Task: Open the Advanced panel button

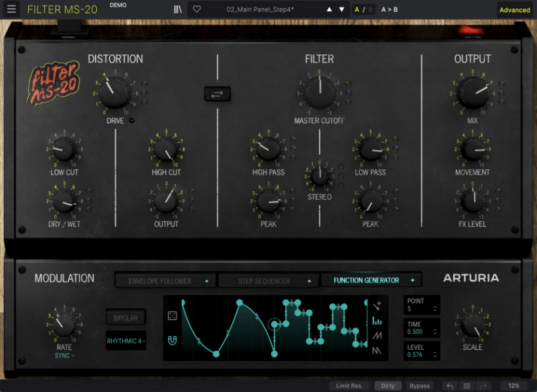Action: [515, 9]
